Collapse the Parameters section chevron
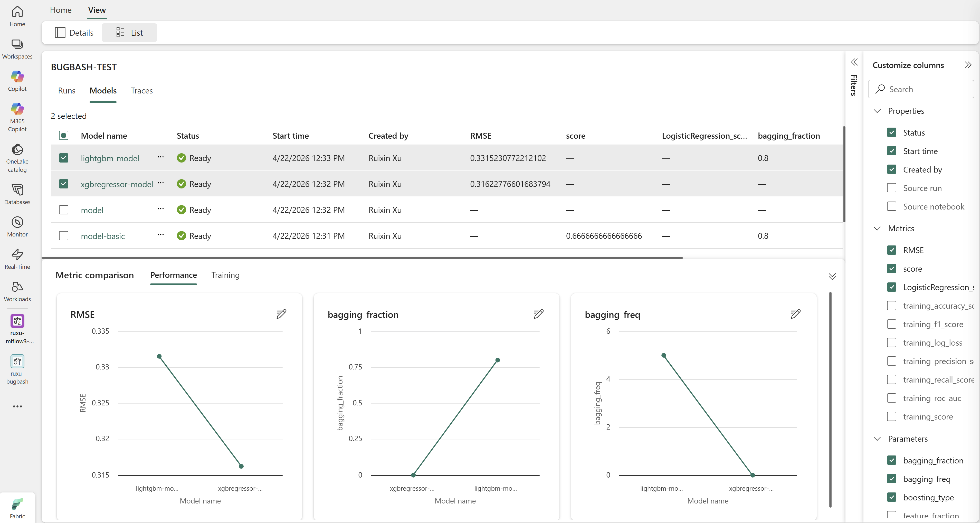Screen dimensions: 980x523 (877, 439)
